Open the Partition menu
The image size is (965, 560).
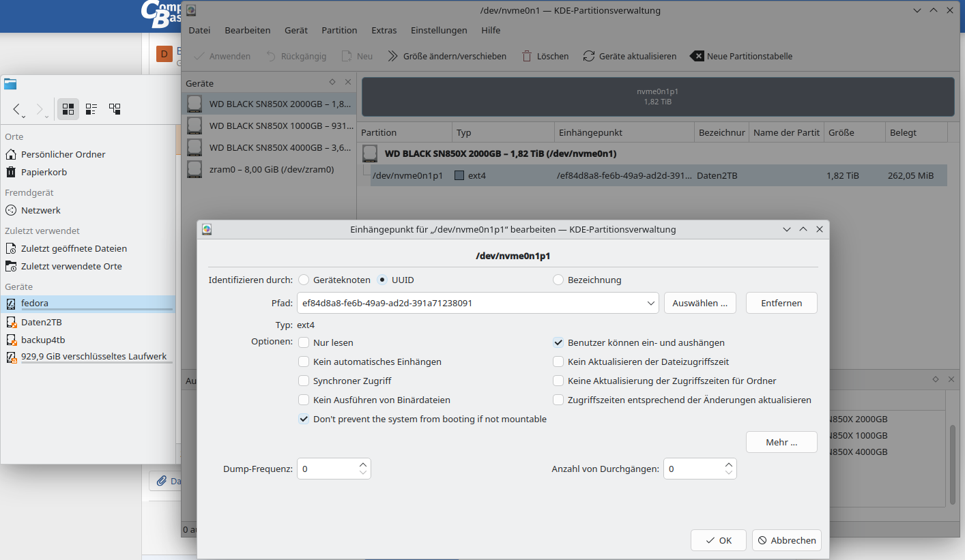339,30
